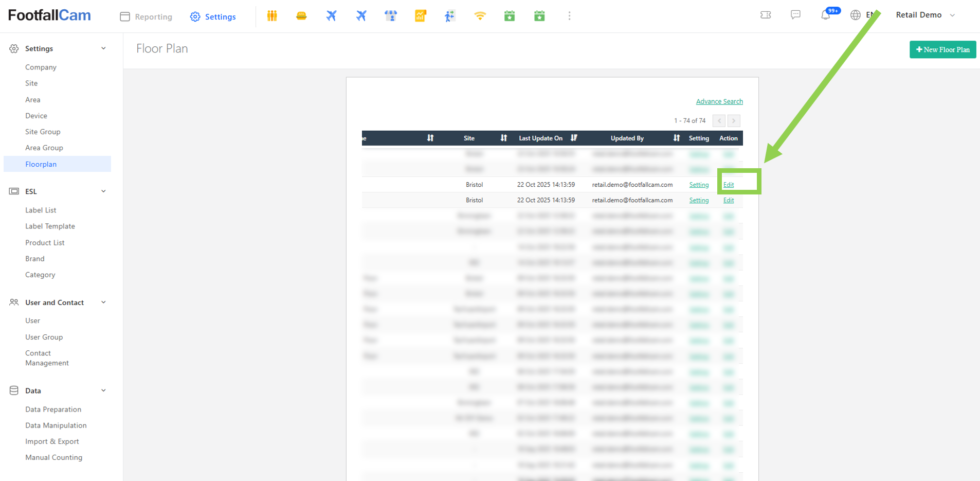The width and height of the screenshot is (980, 481).
Task: Open the notifications bell icon
Action: click(825, 15)
